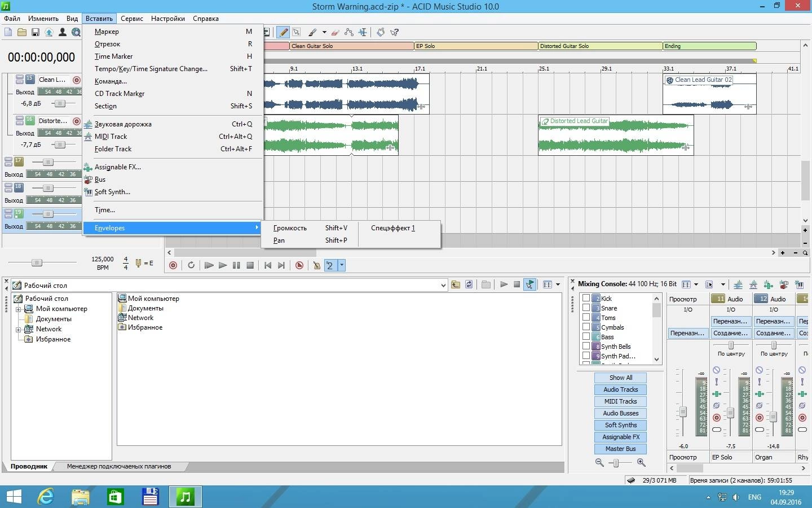Click Show All button in Mixing Console
812x508 pixels.
[x=621, y=378]
